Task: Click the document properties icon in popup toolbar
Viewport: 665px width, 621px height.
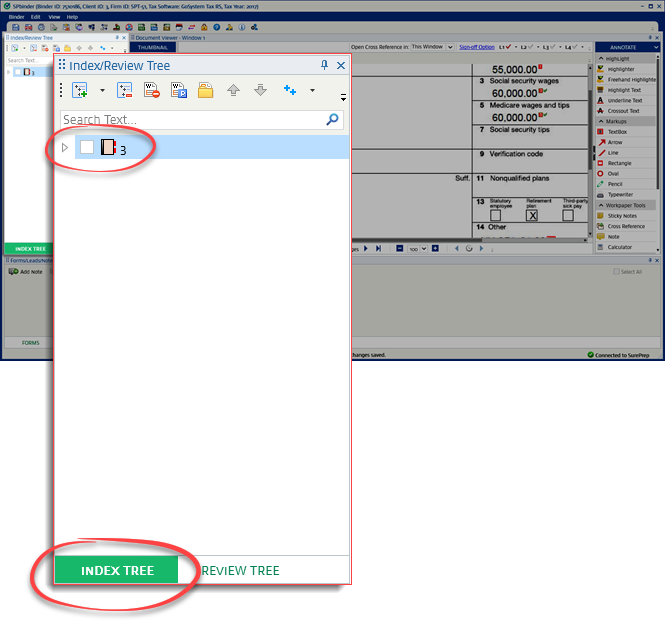Action: point(179,90)
